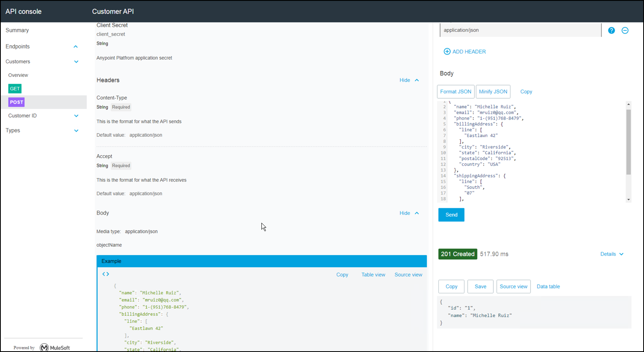Save the response payload
This screenshot has width=644, height=352.
pyautogui.click(x=481, y=286)
